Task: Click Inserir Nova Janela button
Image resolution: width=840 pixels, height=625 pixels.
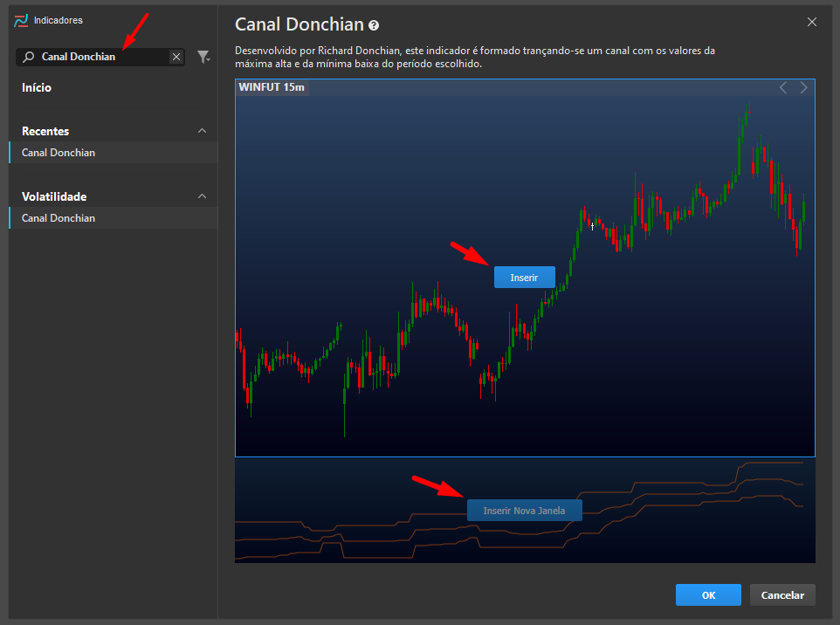Action: pos(525,511)
